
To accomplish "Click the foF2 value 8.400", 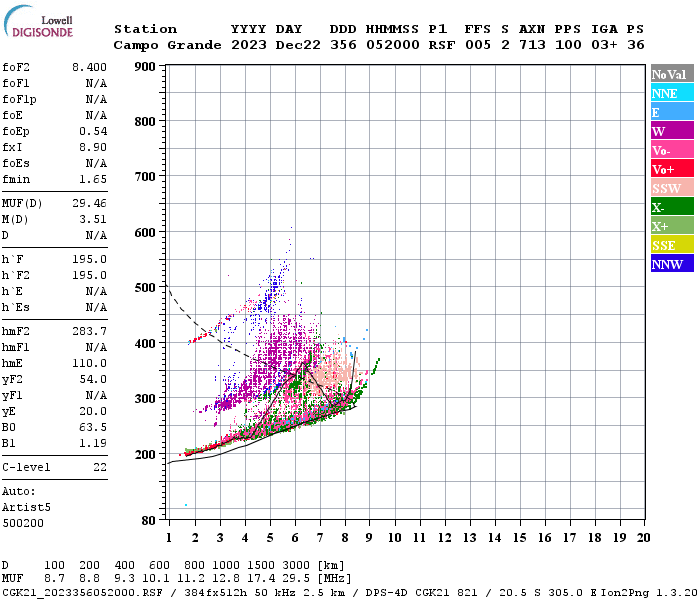I will (89, 67).
